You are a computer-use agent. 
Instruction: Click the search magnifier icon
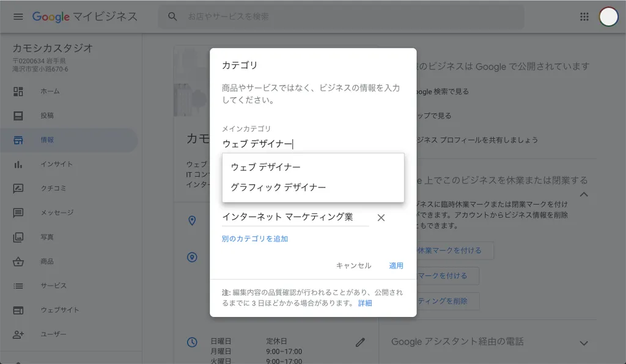point(172,16)
